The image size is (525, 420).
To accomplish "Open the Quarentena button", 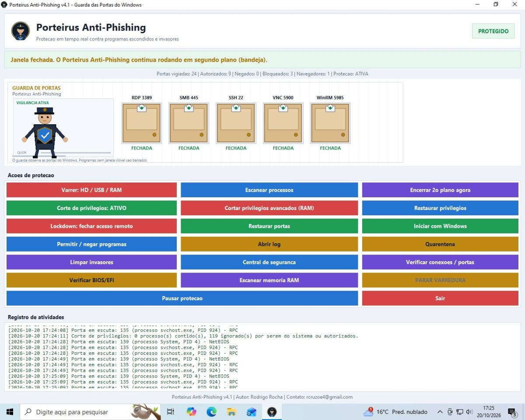I will click(440, 244).
